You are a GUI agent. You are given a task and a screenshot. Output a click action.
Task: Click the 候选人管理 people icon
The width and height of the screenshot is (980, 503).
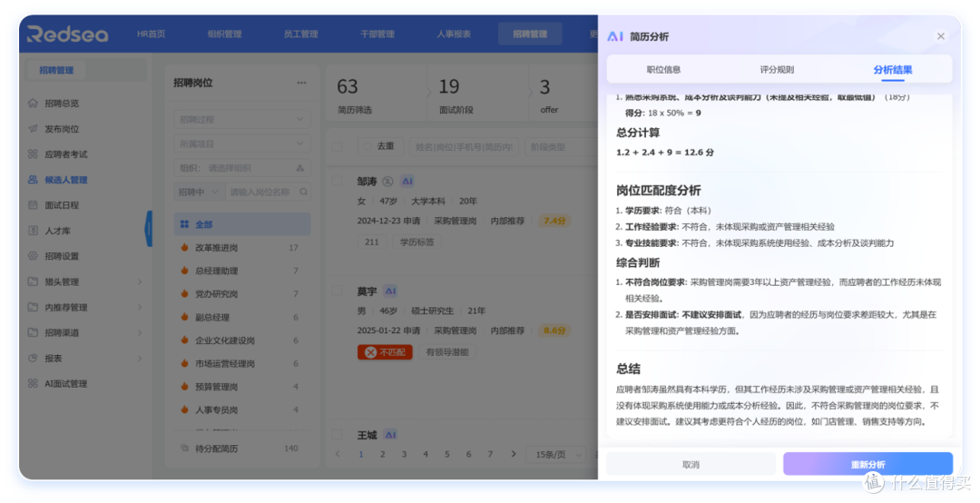click(34, 180)
